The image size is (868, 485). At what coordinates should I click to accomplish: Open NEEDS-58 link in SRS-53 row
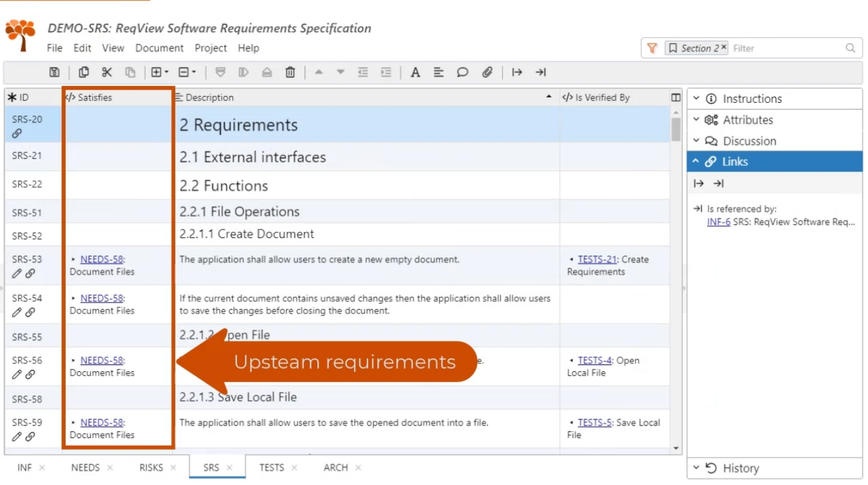coord(102,259)
